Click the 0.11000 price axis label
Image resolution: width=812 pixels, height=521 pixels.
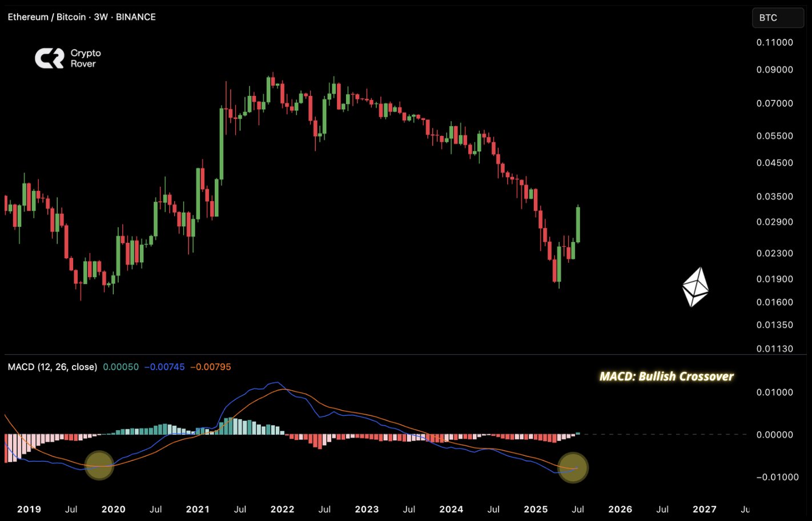[x=775, y=42]
